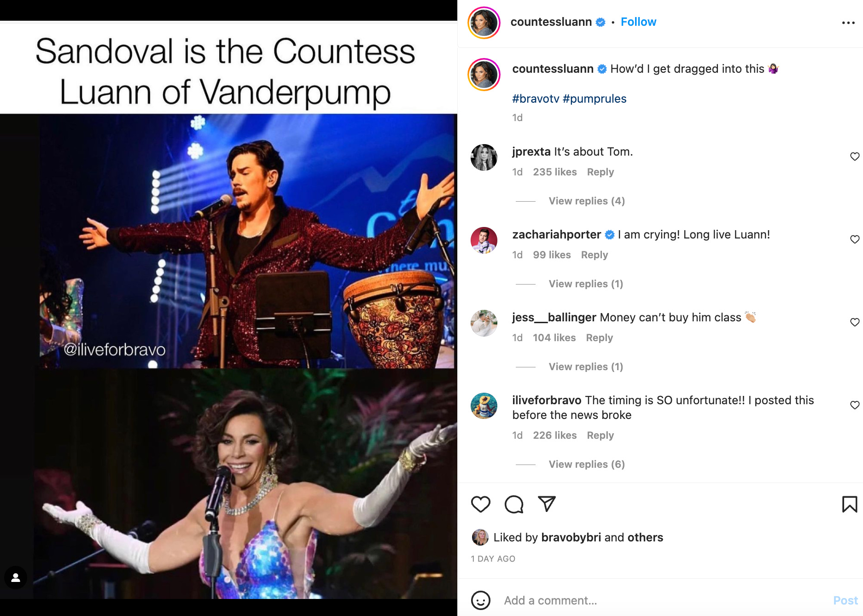The width and height of the screenshot is (863, 616).
Task: Expand View replies (4) under jprexta
Action: (586, 201)
